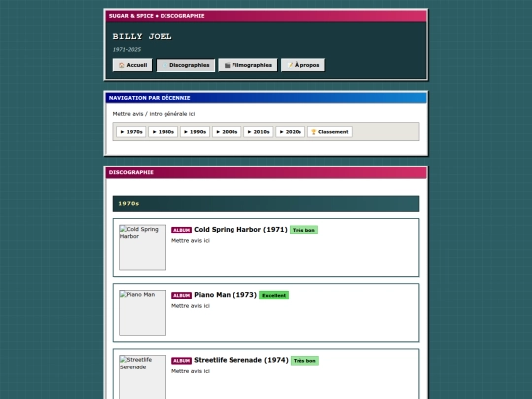Click Très bon badge for Streetlife Serenade
The image size is (532, 399).
(x=304, y=361)
